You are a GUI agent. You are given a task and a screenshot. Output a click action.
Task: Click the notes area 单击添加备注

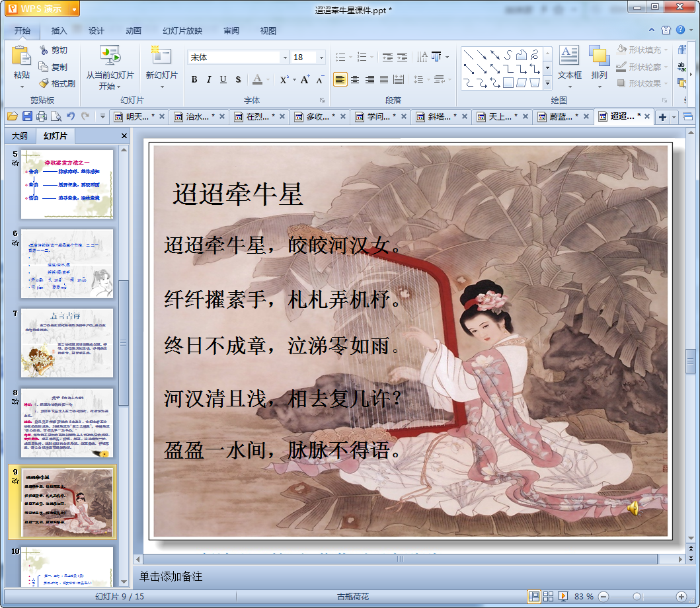point(171,576)
